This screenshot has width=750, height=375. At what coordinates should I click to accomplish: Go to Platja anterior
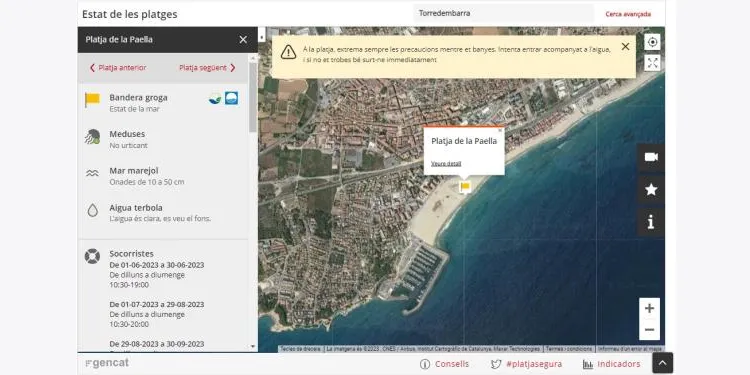[118, 68]
